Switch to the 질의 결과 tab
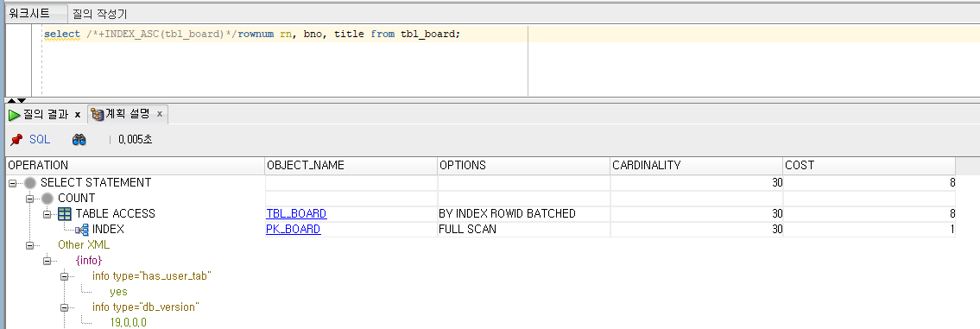This screenshot has width=980, height=329. 46,115
